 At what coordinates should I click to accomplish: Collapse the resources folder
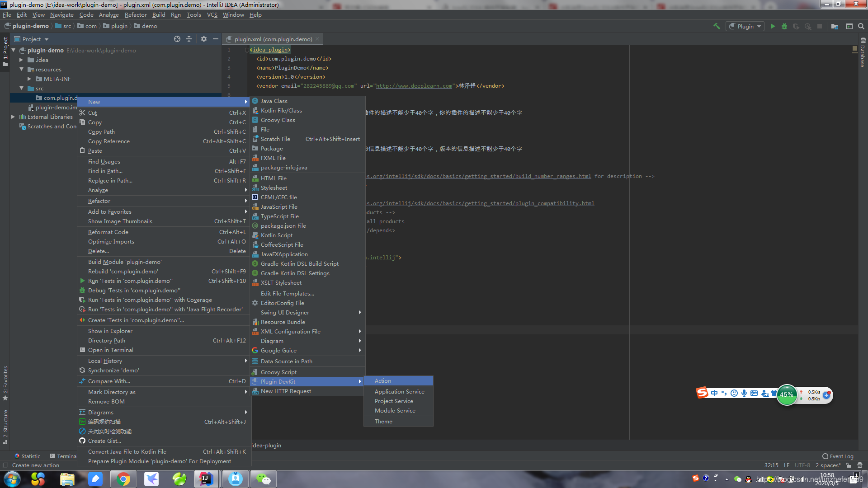click(x=21, y=69)
